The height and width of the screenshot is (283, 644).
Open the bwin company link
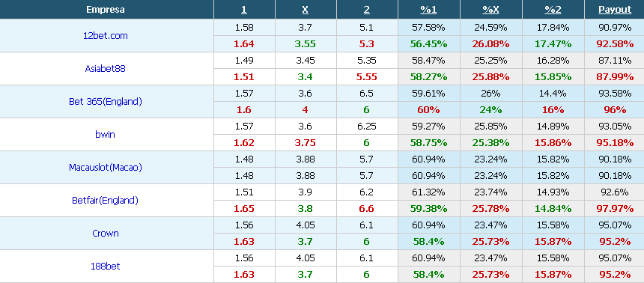click(x=105, y=134)
